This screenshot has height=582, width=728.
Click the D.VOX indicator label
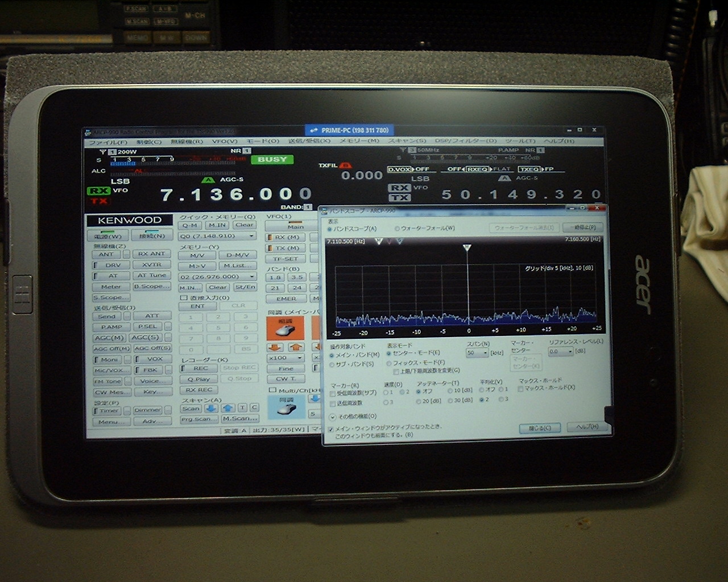(x=399, y=169)
